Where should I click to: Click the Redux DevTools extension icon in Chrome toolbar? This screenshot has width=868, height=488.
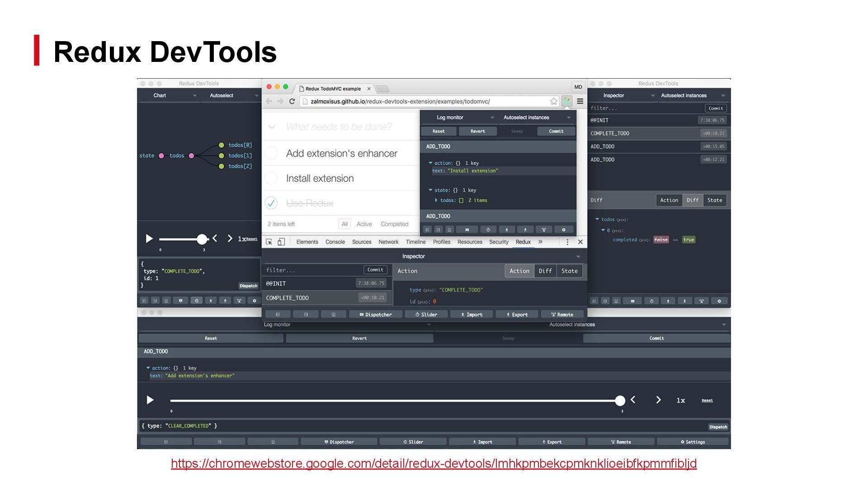tap(567, 101)
